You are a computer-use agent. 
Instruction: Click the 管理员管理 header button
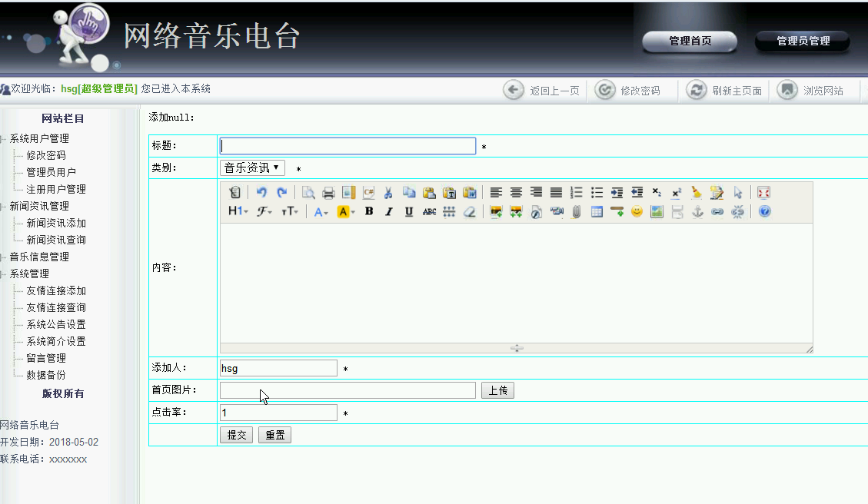pyautogui.click(x=803, y=41)
